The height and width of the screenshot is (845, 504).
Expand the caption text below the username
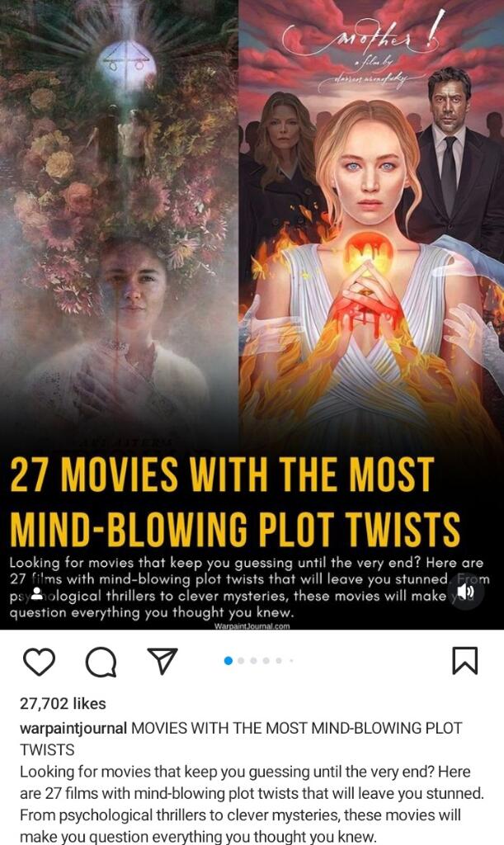click(252, 804)
